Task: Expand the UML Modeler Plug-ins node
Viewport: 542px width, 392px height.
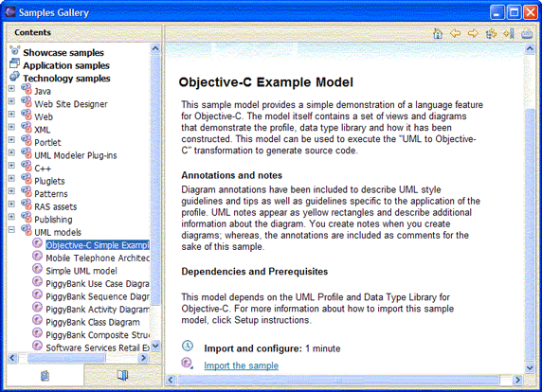Action: 11,152
